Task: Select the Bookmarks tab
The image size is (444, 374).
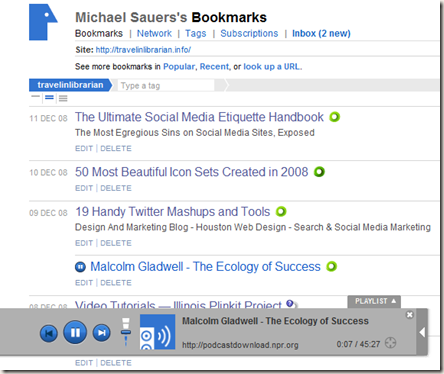Action: click(x=99, y=33)
